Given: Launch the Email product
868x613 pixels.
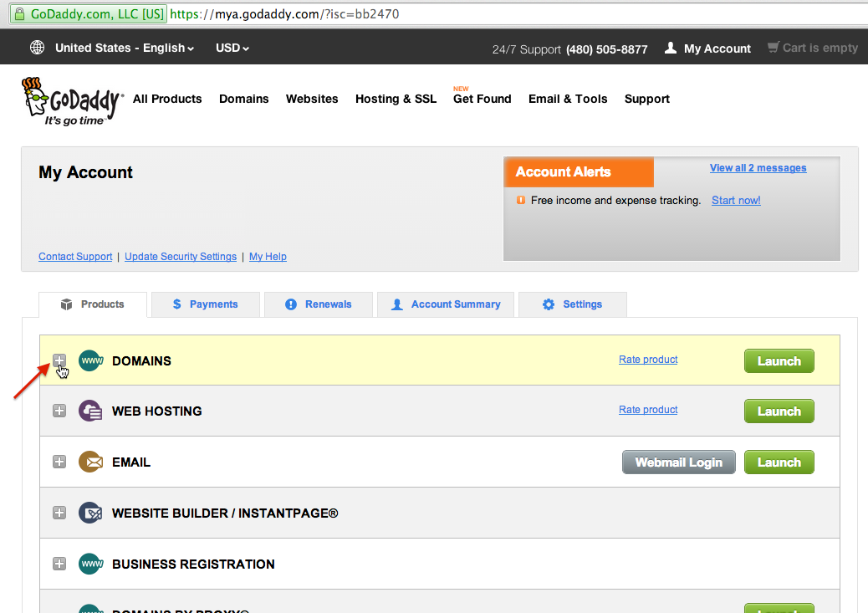Looking at the screenshot, I should (779, 462).
